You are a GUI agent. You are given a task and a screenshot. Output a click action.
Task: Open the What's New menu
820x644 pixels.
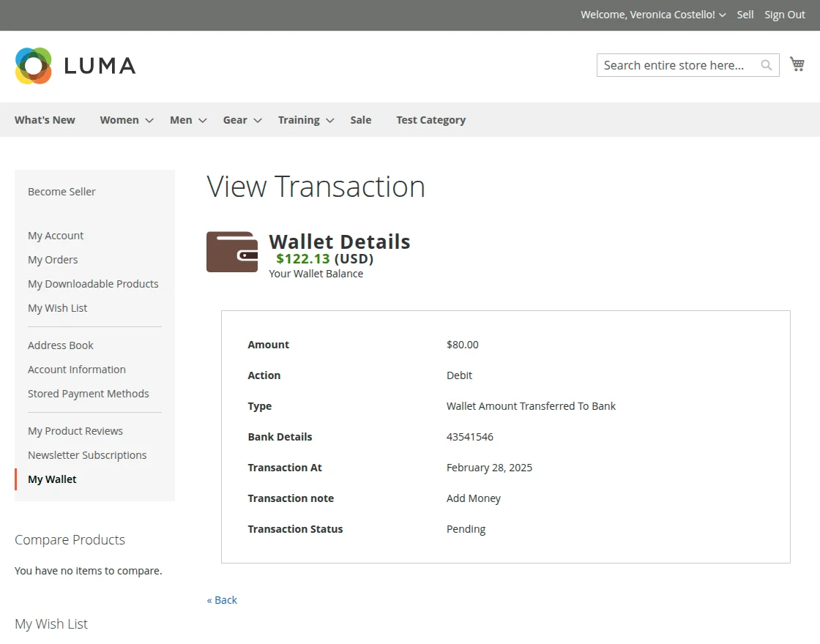44,119
